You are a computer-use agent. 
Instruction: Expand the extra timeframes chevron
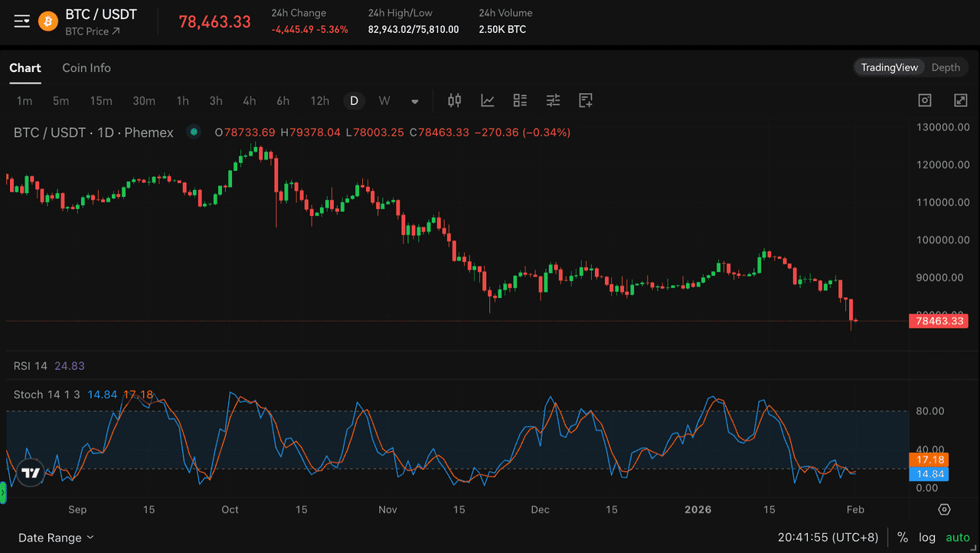point(414,100)
